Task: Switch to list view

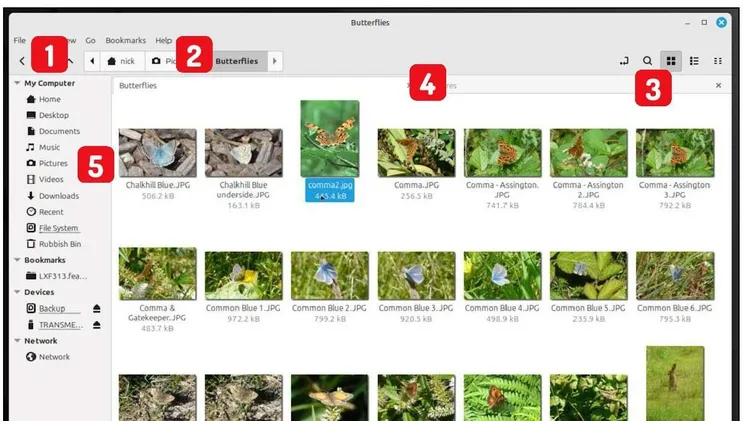Action: pyautogui.click(x=694, y=61)
